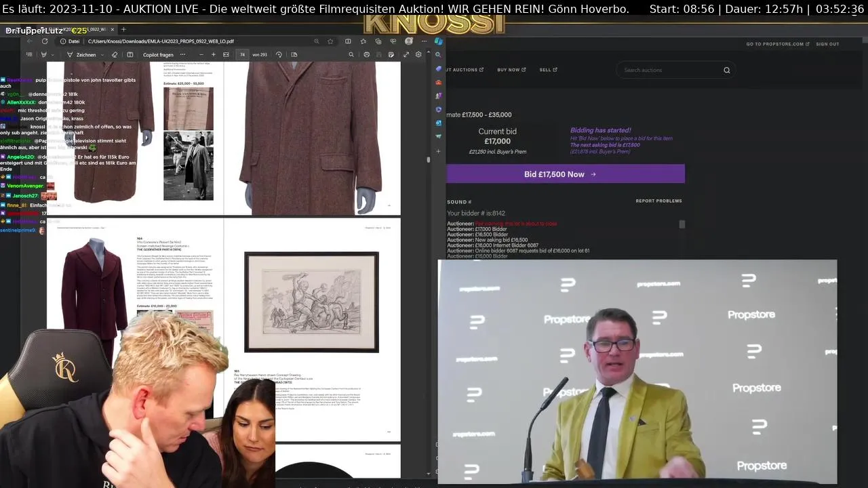Add app to Edge sidebar plus
868x488 pixels.
(x=439, y=151)
